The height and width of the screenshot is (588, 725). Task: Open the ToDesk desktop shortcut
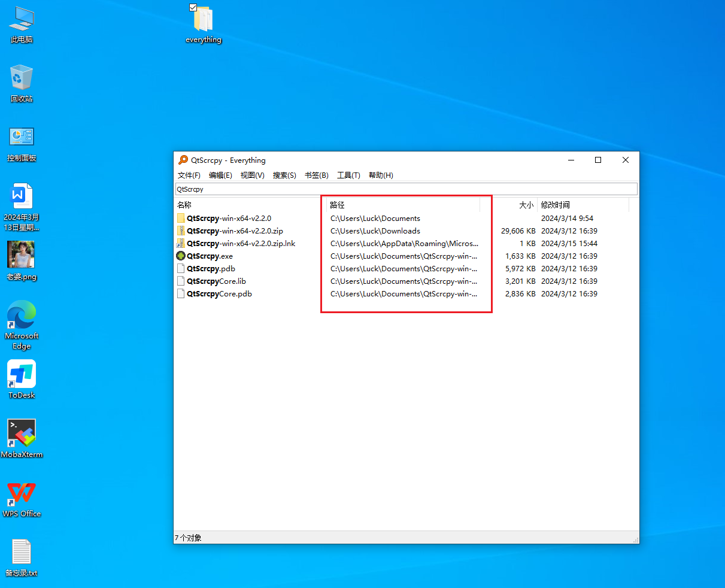22,375
